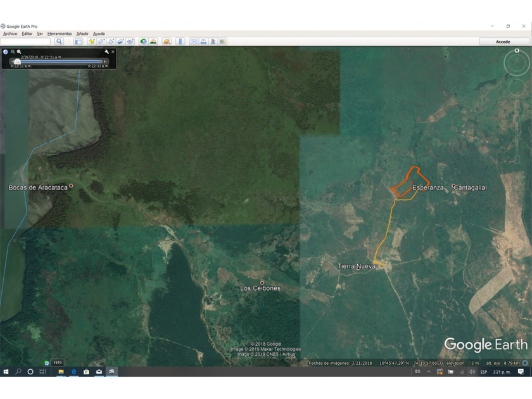Click the email icon in toolbar
This screenshot has width=532, height=399.
[x=194, y=41]
